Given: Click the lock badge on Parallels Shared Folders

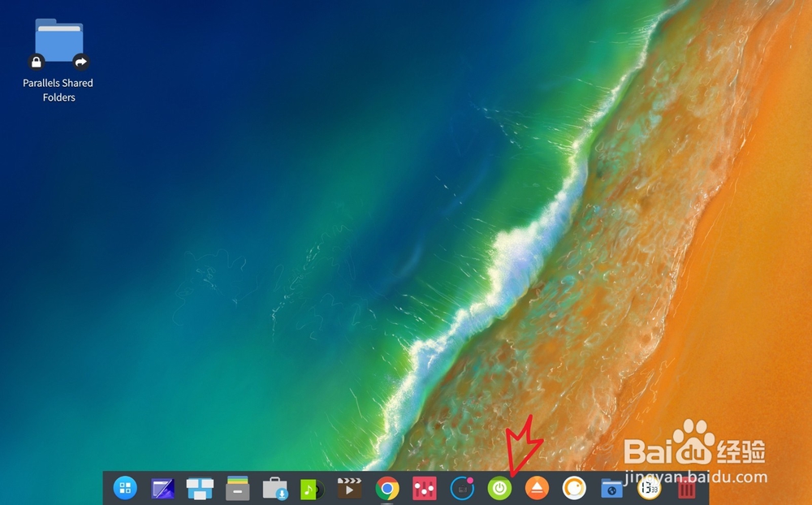Looking at the screenshot, I should pos(37,62).
